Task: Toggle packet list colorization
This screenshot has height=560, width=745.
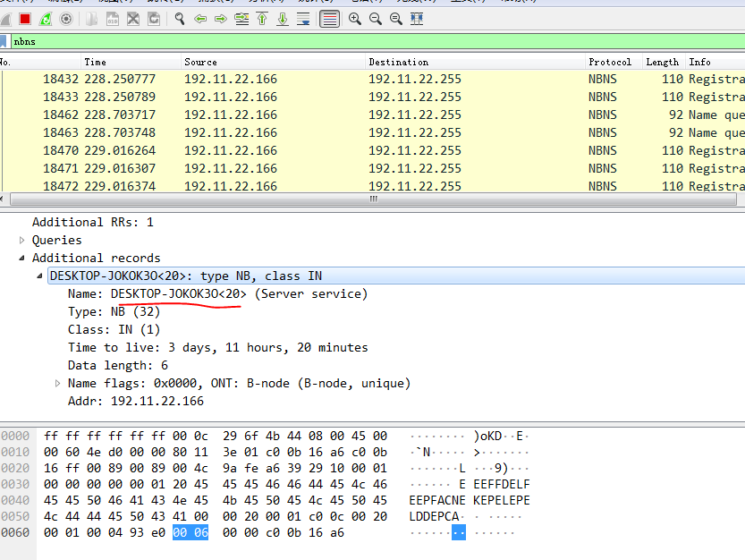Action: [x=329, y=19]
